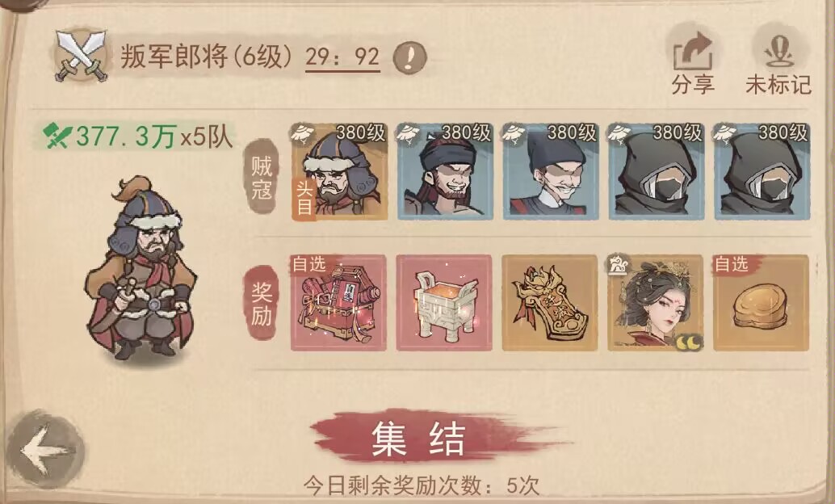The height and width of the screenshot is (504, 835).
Task: Click the 分享 share icon
Action: [x=693, y=62]
